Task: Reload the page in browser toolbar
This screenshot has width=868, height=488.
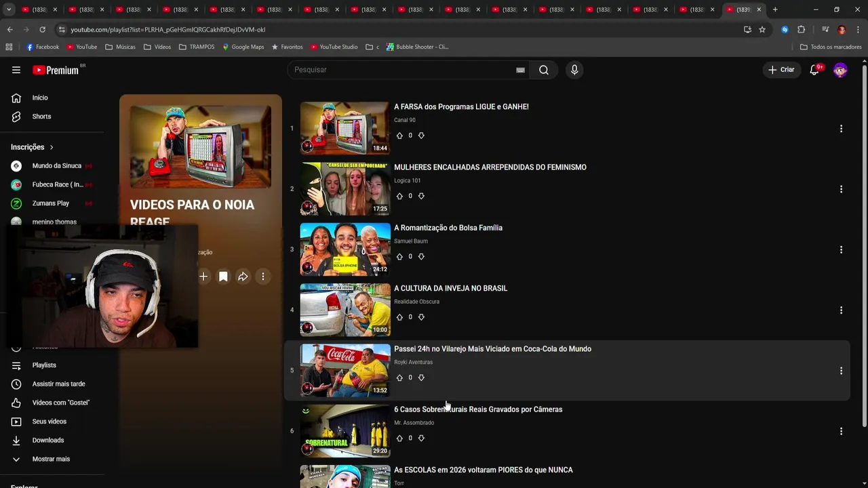Action: [x=42, y=30]
